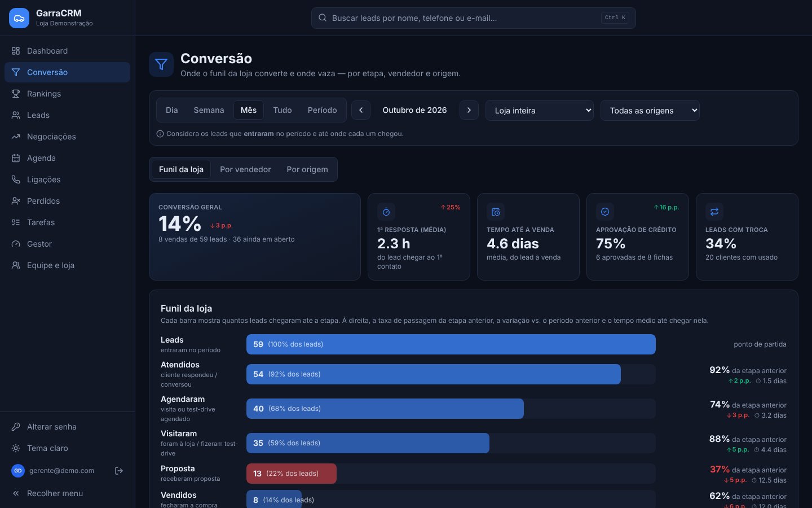Click the Conversão geral 14% card
This screenshot has width=812, height=508.
255,237
